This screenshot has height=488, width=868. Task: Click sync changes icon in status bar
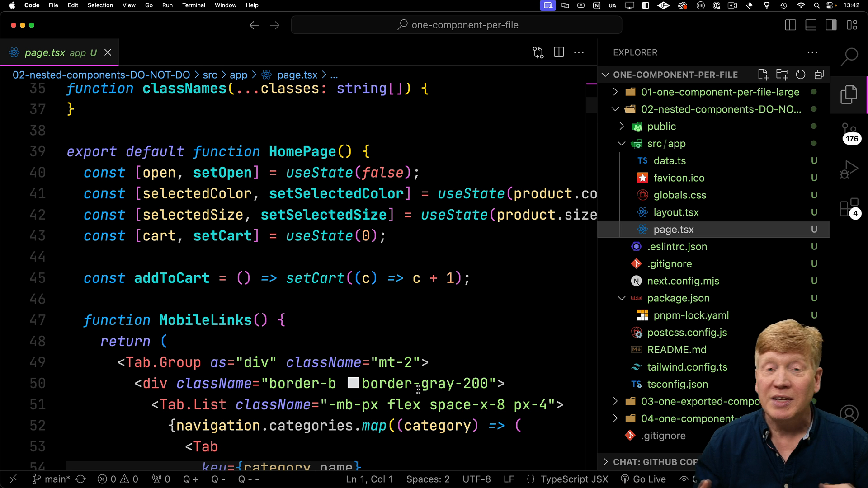tap(81, 479)
